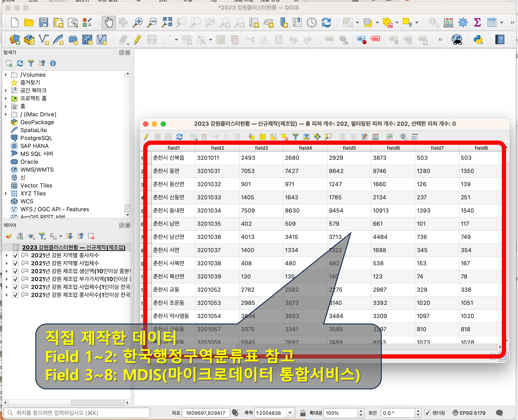Viewport: 518px width, 420px height.
Task: Select the Pan Map hand tool
Action: 109,23
